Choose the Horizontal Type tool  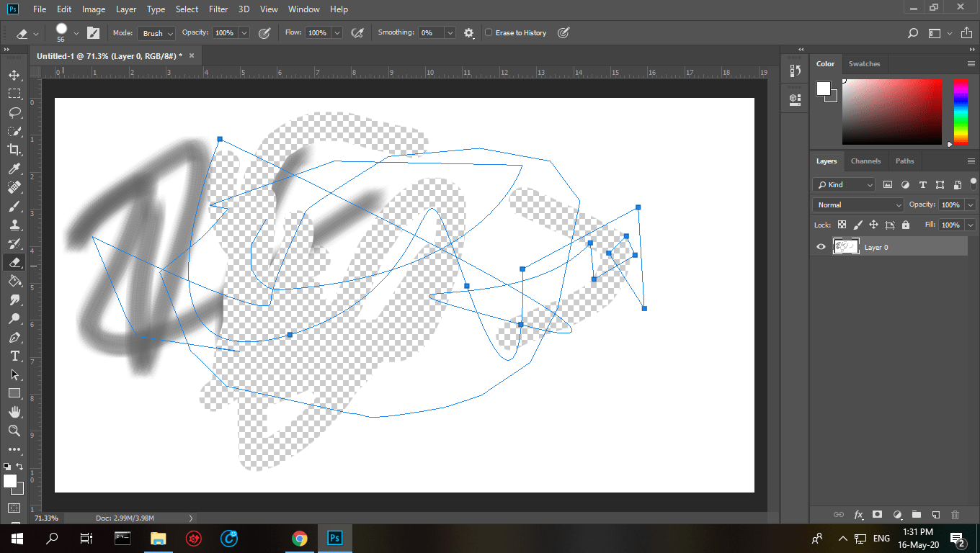click(x=14, y=356)
